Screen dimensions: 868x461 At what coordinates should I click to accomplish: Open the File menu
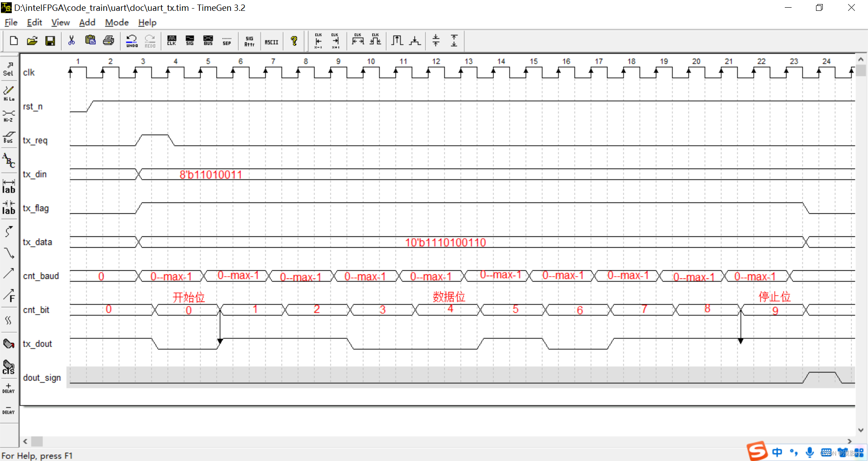pos(11,22)
